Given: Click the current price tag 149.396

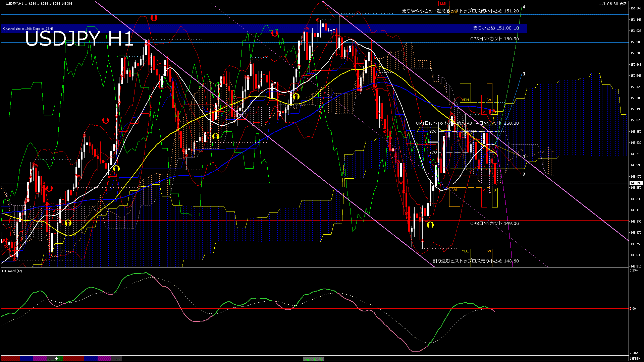Looking at the screenshot, I should (636, 183).
